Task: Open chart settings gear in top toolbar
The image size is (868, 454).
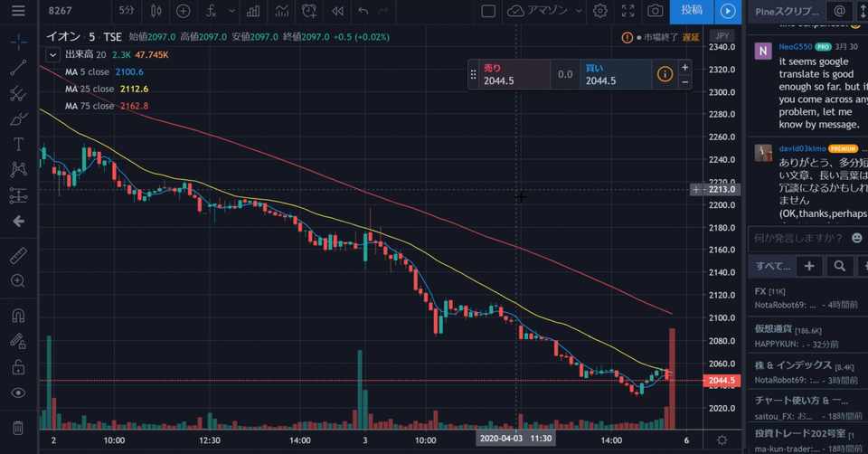Action: coord(600,11)
